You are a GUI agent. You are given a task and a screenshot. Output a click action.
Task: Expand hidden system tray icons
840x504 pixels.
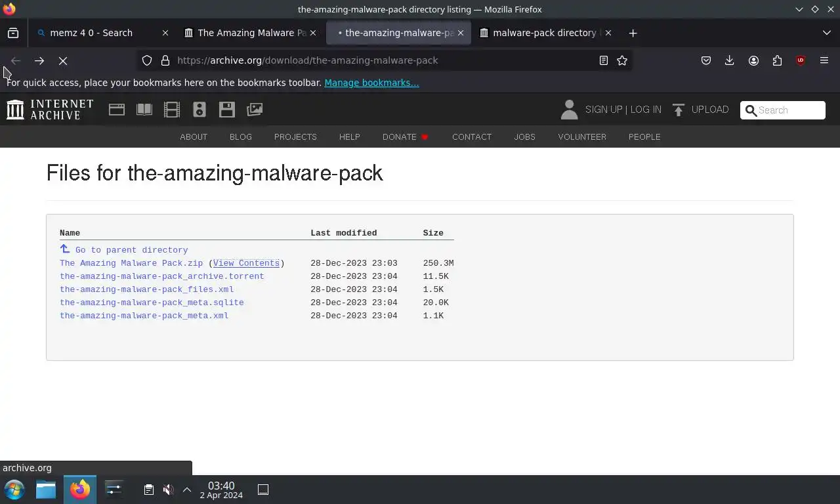[x=187, y=490]
